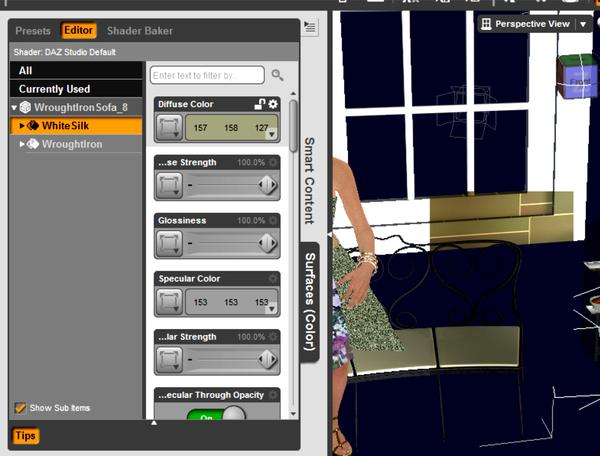The image size is (600, 456).
Task: Open the Specular Color image map button
Action: click(169, 302)
